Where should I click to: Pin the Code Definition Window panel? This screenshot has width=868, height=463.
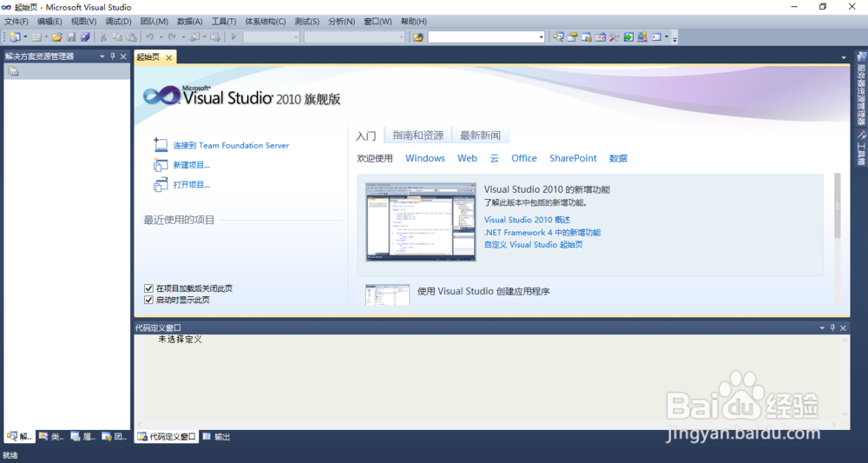coord(832,327)
